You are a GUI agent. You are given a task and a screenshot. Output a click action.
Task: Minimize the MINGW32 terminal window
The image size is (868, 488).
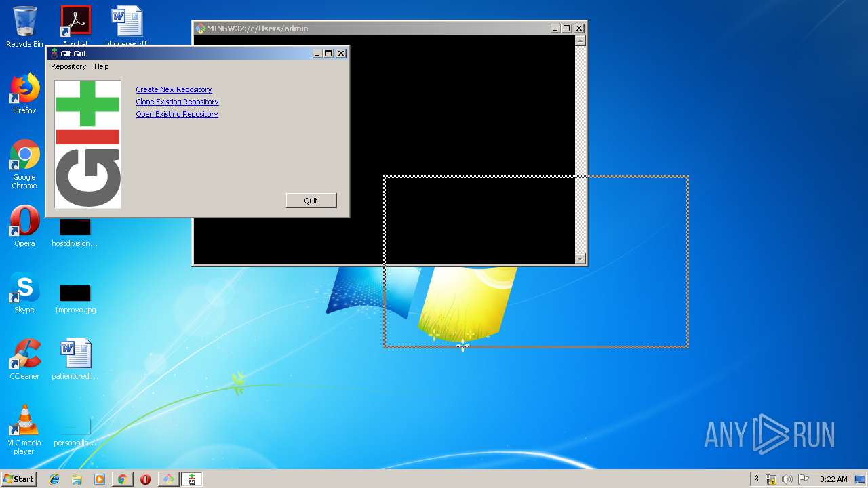point(555,28)
